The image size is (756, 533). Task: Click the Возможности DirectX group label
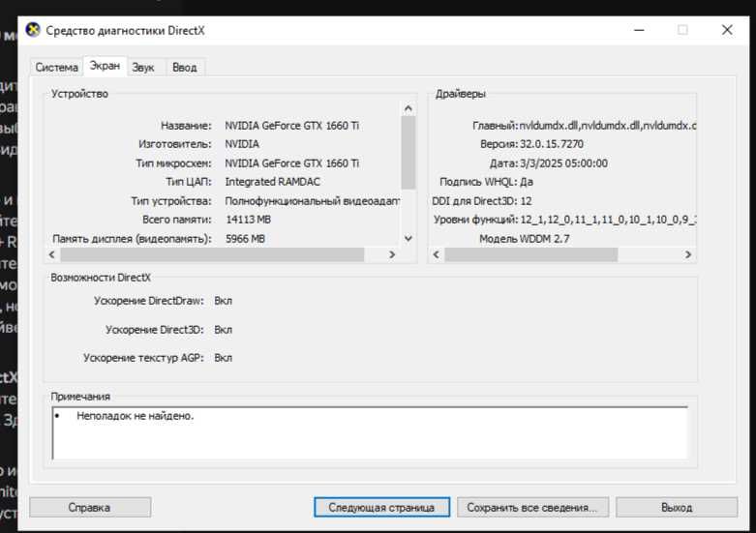click(x=101, y=278)
